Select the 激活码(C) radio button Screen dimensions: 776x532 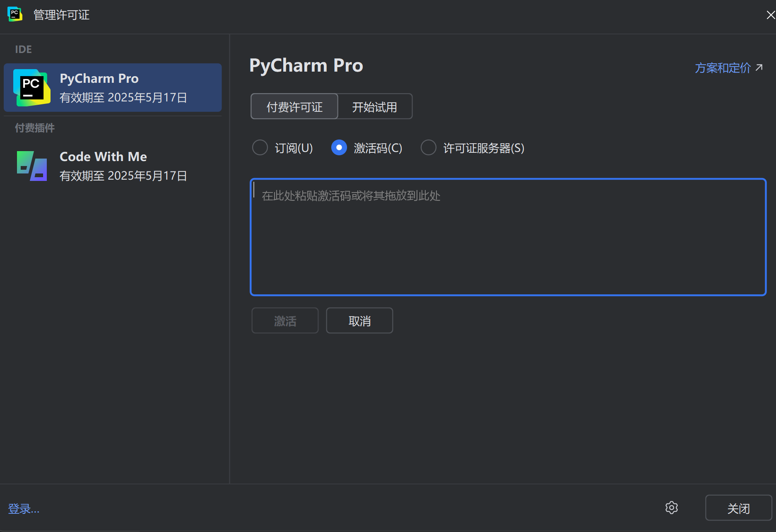click(339, 147)
